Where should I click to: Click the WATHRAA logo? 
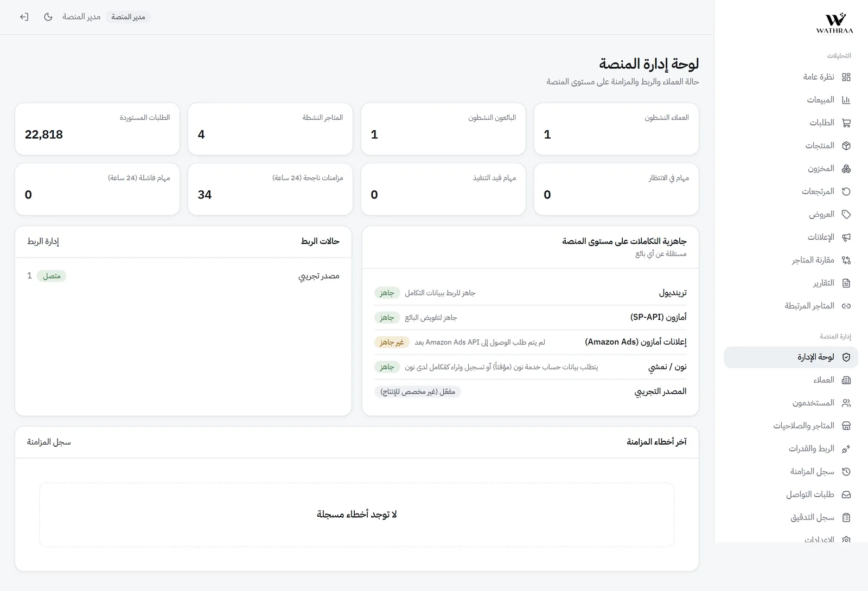[835, 23]
